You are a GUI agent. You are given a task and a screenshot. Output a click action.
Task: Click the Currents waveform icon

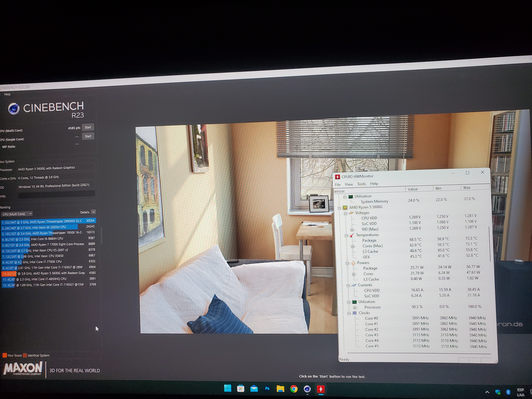pos(354,285)
